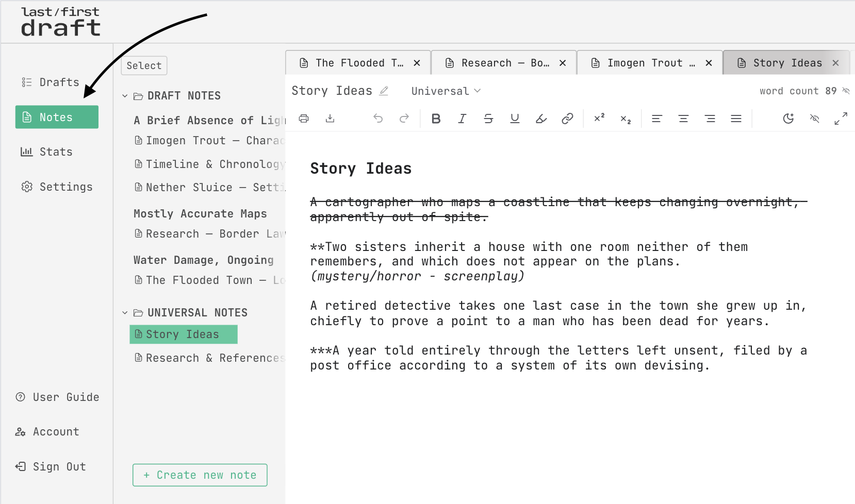Image resolution: width=855 pixels, height=504 pixels.
Task: Click Mostly Accurate Maps draft heading
Action: [x=200, y=214]
